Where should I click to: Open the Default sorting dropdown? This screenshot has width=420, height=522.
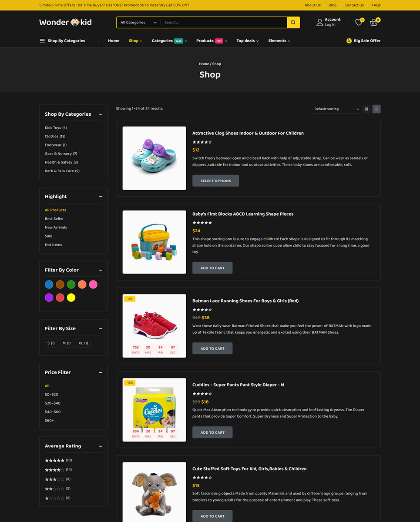337,109
